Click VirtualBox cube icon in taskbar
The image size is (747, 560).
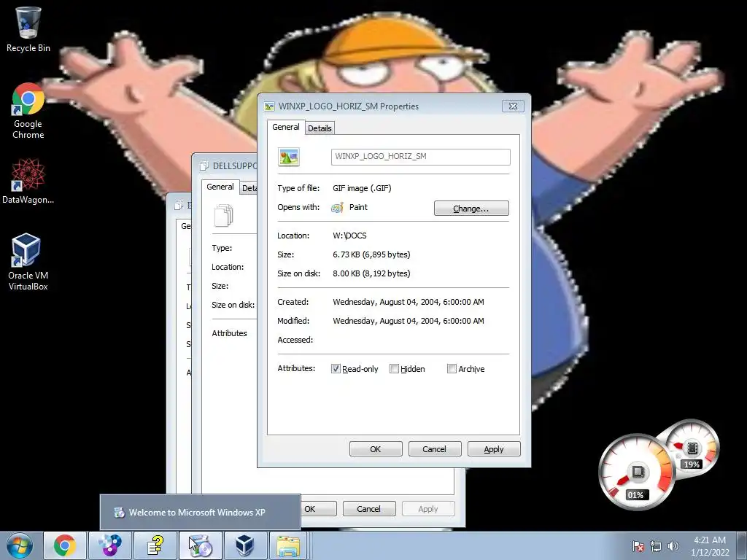245,545
